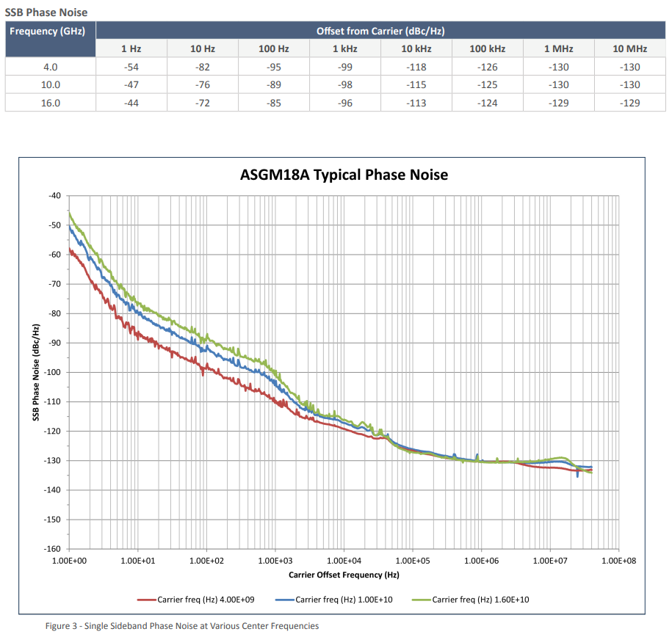The height and width of the screenshot is (637, 672).
Task: Select the "-100" y-axis tick label
Action: point(53,372)
